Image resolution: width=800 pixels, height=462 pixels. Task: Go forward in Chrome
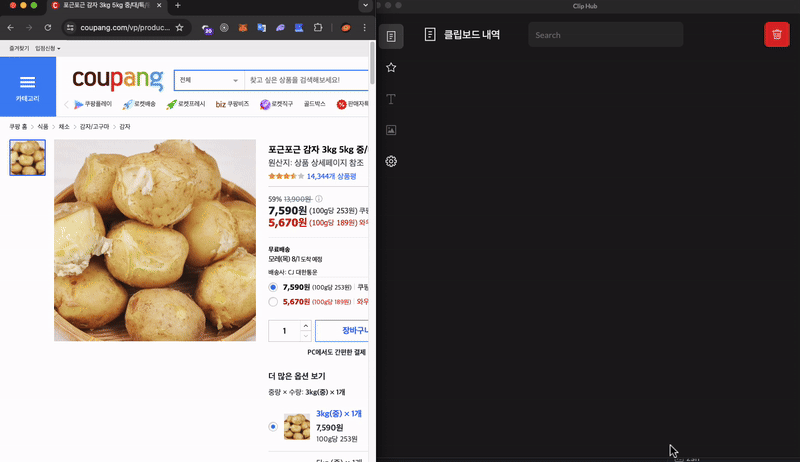[x=29, y=28]
